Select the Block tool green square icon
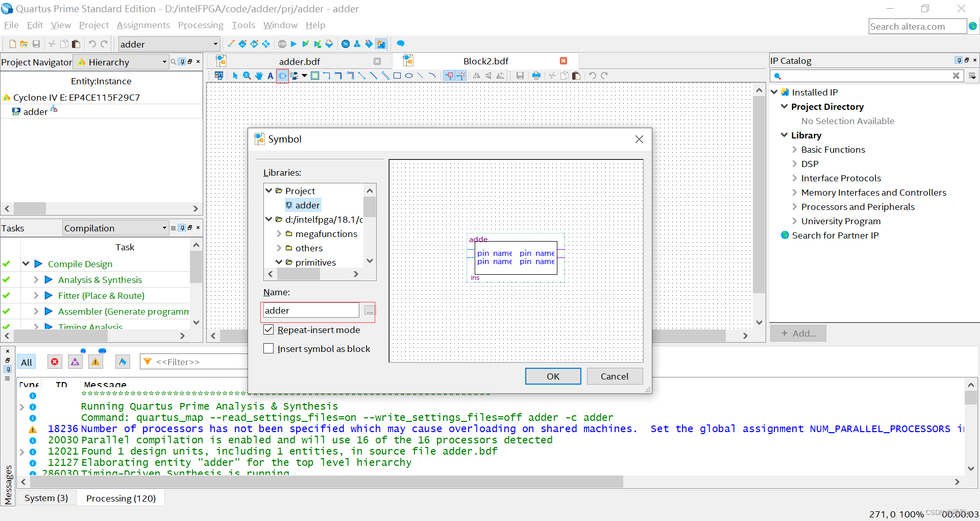This screenshot has height=521, width=980. click(315, 76)
